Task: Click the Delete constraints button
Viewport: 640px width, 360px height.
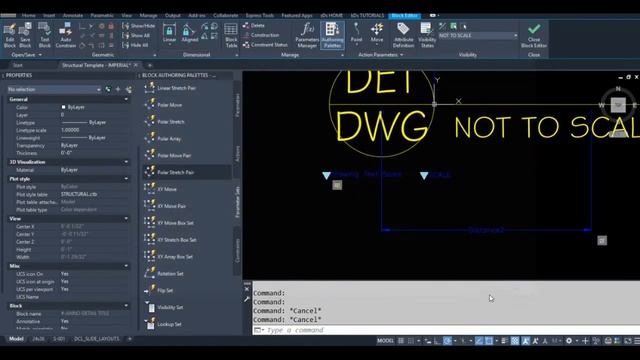Action: click(253, 26)
